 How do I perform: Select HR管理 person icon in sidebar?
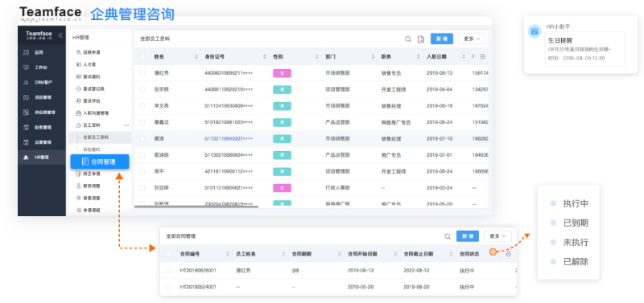[27, 157]
